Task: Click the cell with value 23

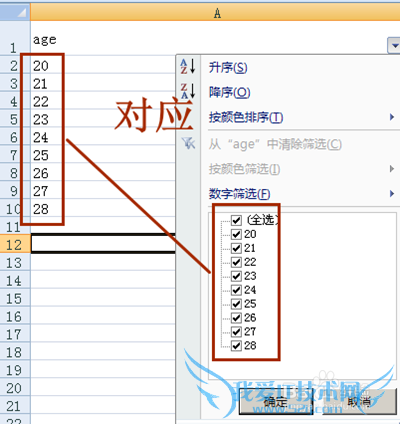Action: click(103, 119)
